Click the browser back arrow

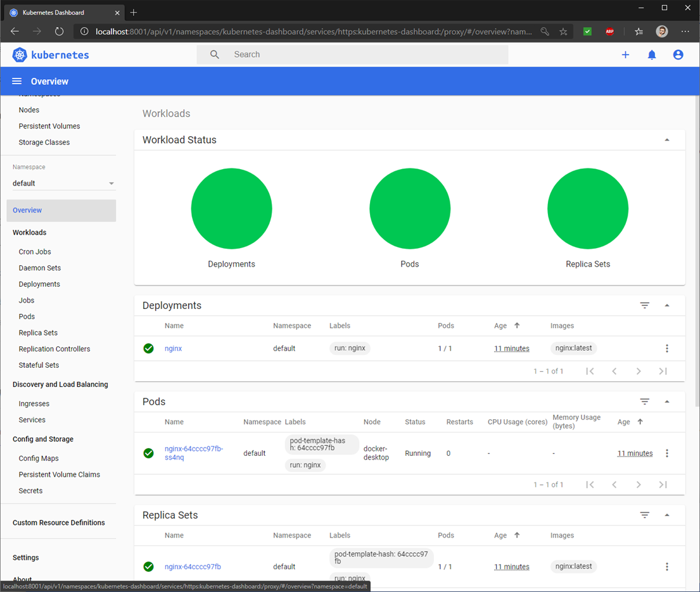click(x=15, y=31)
